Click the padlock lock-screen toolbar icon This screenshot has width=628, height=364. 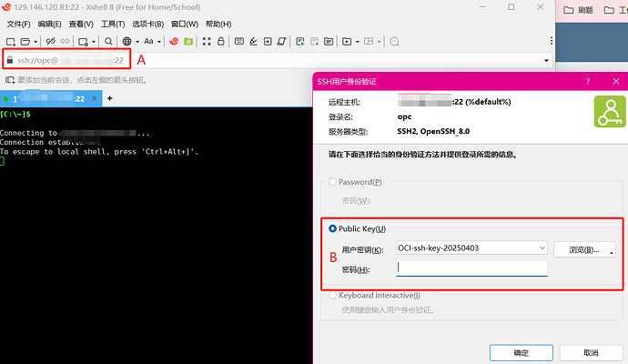(x=220, y=41)
